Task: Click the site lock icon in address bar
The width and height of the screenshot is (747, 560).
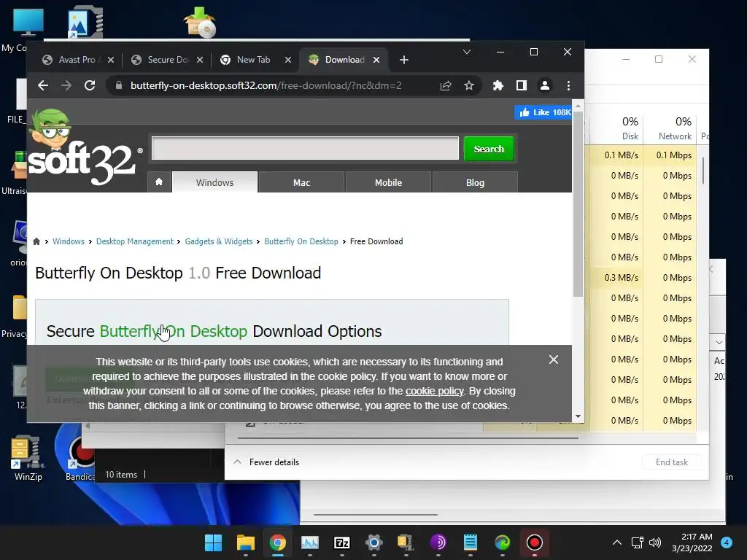Action: 119,86
